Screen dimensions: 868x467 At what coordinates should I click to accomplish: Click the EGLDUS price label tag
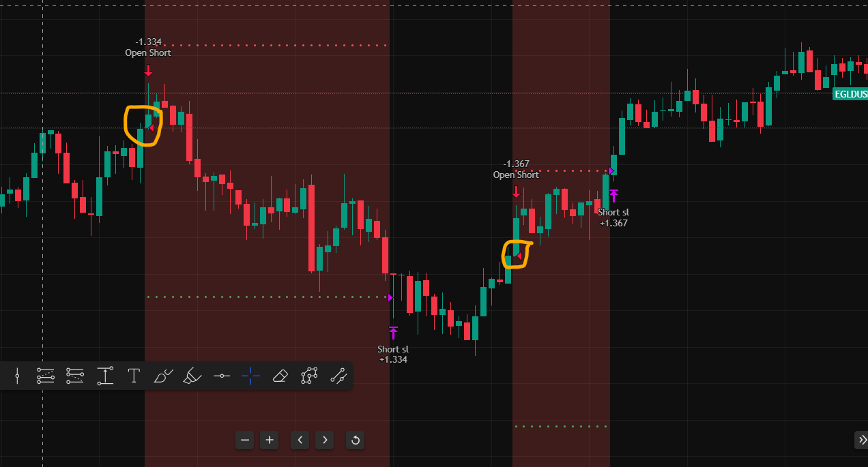click(850, 94)
